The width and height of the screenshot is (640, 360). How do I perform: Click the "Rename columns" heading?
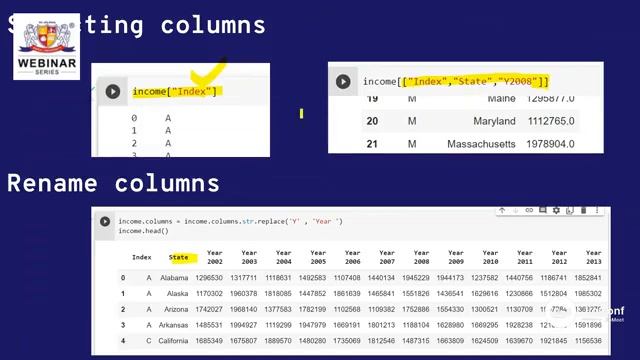point(113,183)
